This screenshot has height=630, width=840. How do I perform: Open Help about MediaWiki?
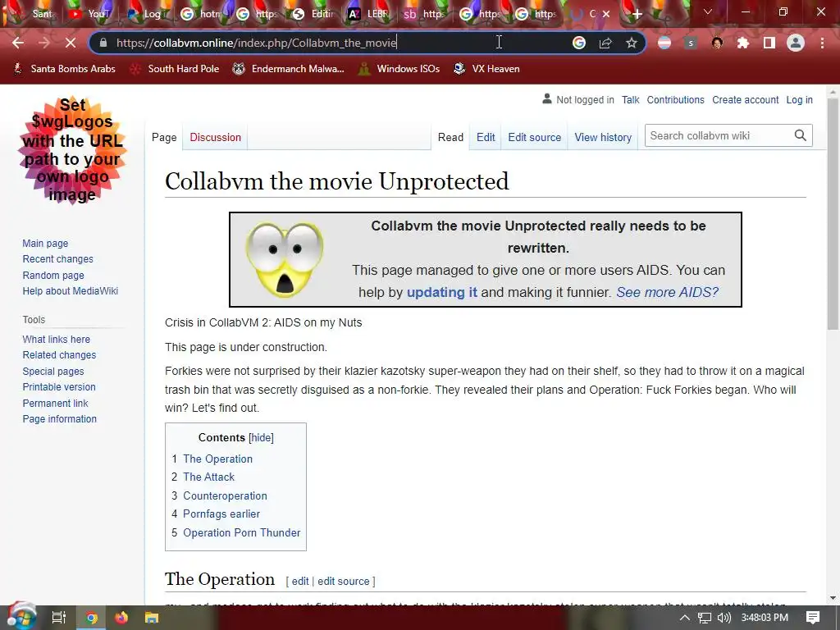71,291
